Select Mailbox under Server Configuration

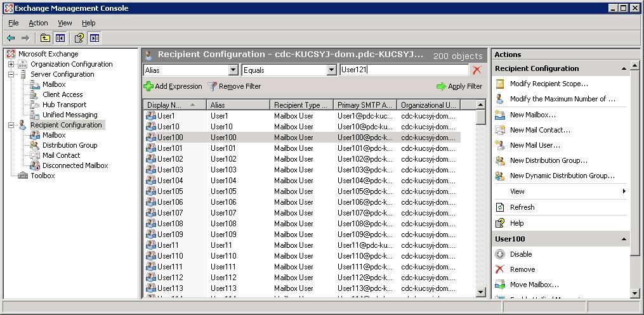tap(54, 84)
